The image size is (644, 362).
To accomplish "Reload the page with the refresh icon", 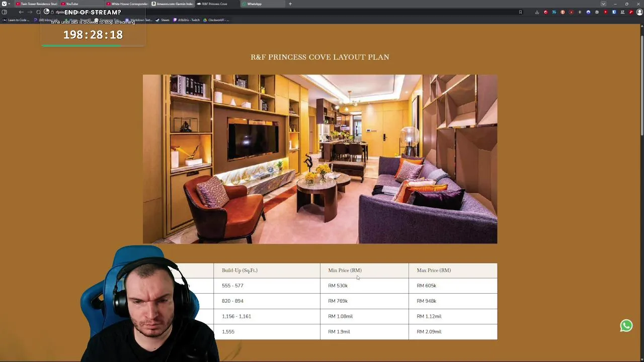I will click(x=38, y=12).
